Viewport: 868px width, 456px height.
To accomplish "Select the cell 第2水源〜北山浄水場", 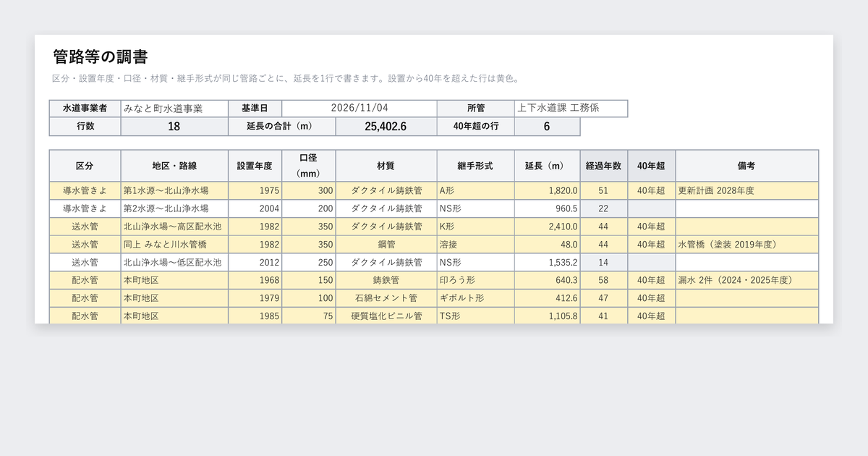I will click(174, 208).
